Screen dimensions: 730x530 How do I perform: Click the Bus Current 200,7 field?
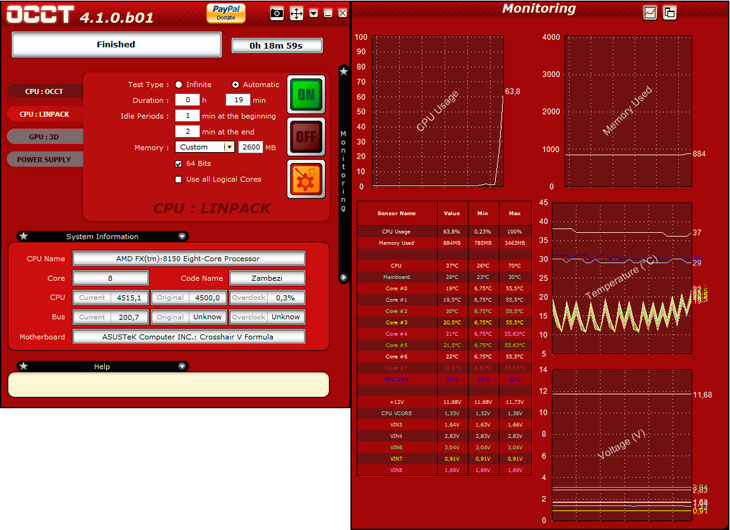(111, 317)
